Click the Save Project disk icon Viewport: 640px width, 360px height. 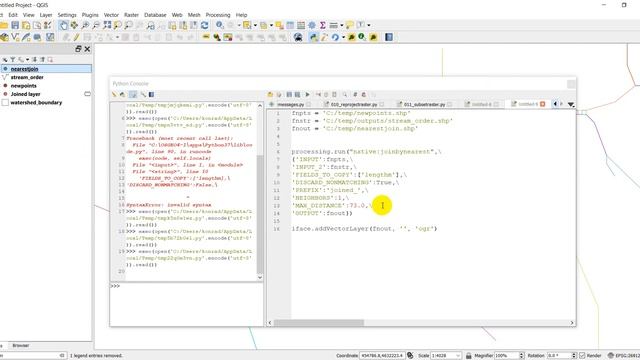tap(15, 25)
